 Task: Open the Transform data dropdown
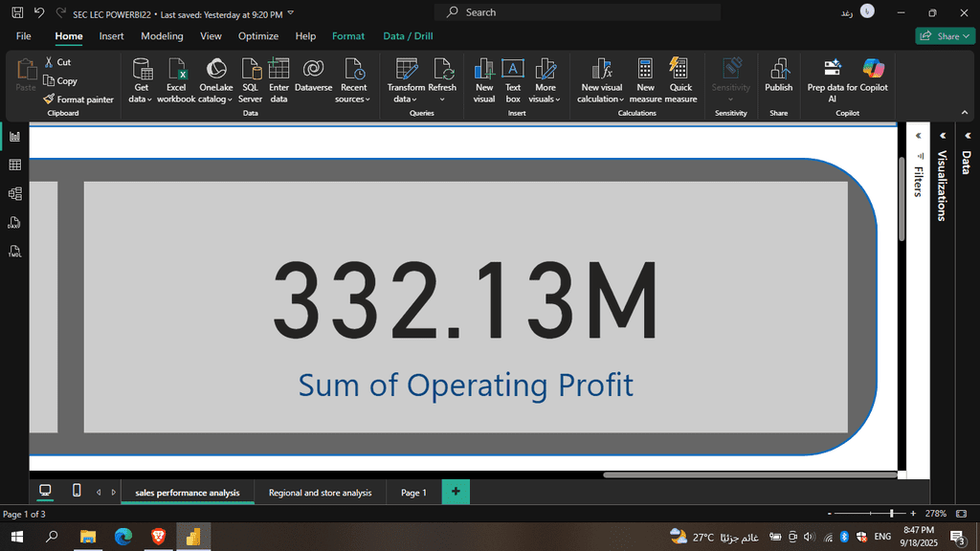(406, 93)
